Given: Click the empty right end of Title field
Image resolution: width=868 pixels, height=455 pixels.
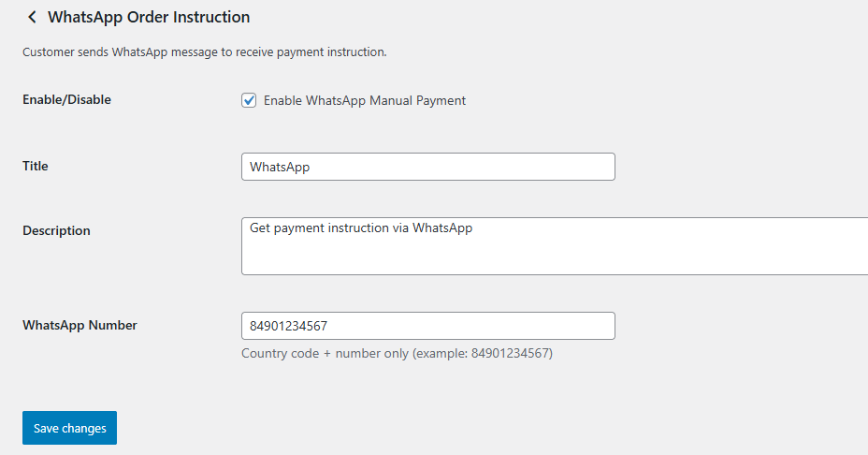Looking at the screenshot, I should pyautogui.click(x=561, y=167).
